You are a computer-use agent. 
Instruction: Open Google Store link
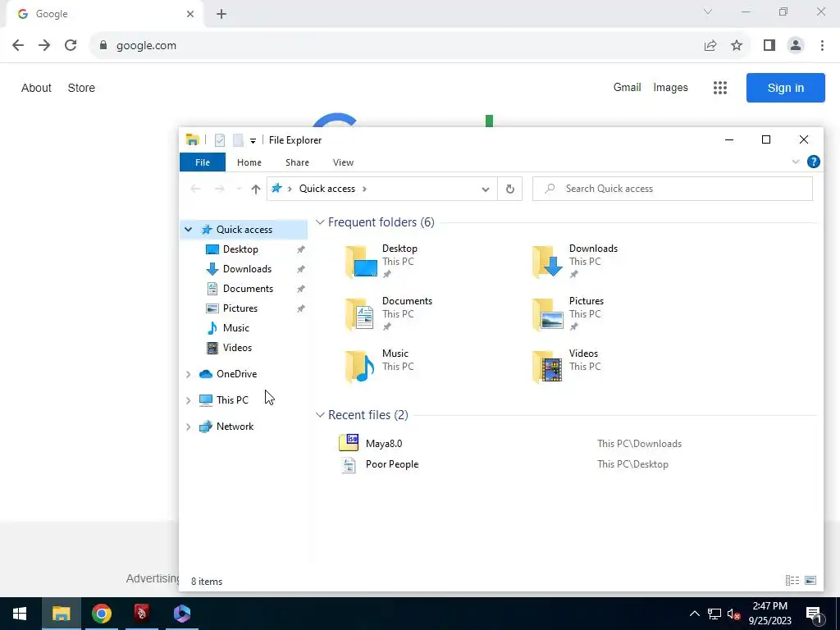pyautogui.click(x=81, y=88)
